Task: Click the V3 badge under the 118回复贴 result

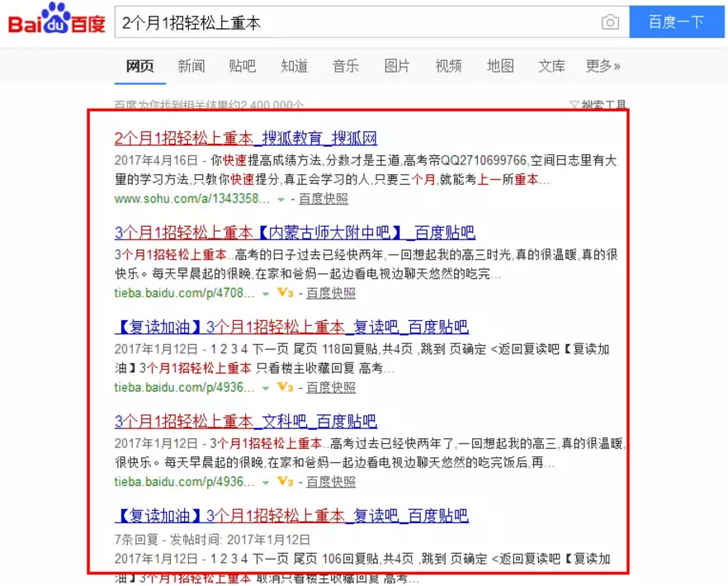Action: pyautogui.click(x=285, y=387)
